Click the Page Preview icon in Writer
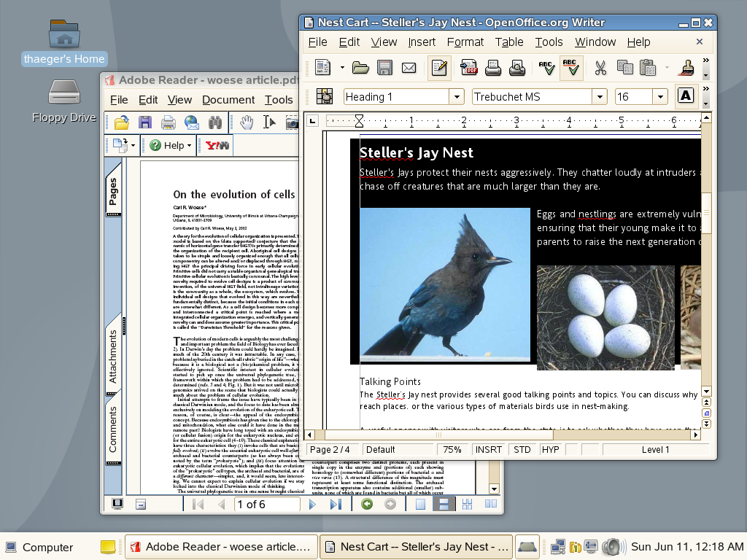747x560 pixels. pos(517,68)
